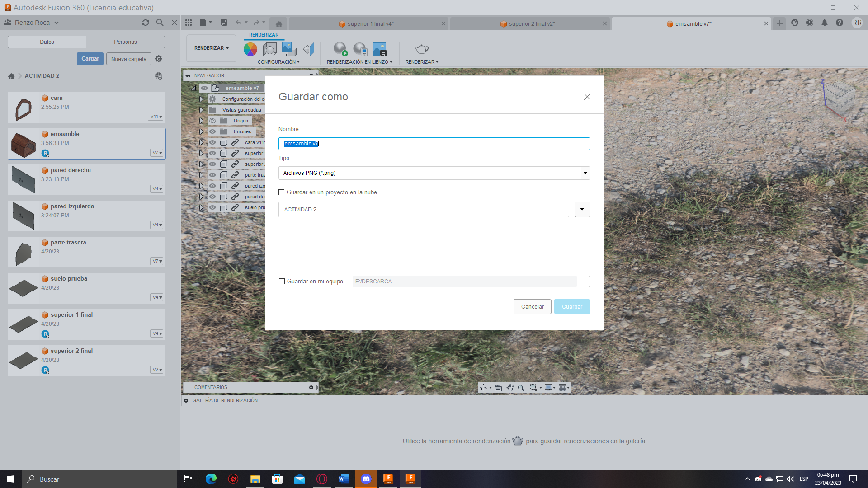
Task: Open data panel settings gear
Action: click(x=159, y=59)
